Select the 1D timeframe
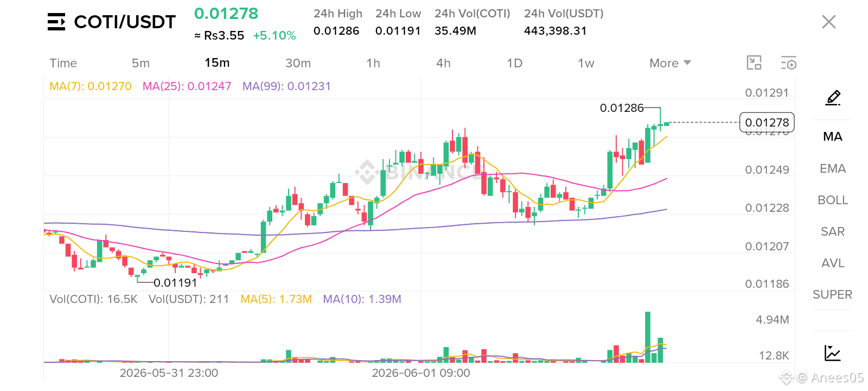868x391 pixels. tap(514, 63)
